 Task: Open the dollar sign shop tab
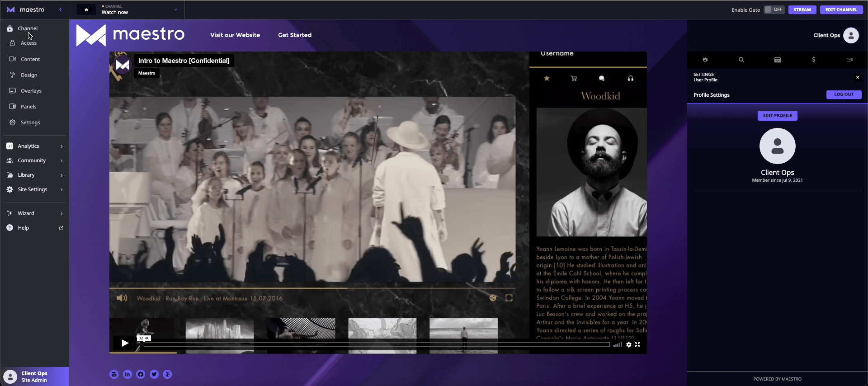tap(814, 60)
